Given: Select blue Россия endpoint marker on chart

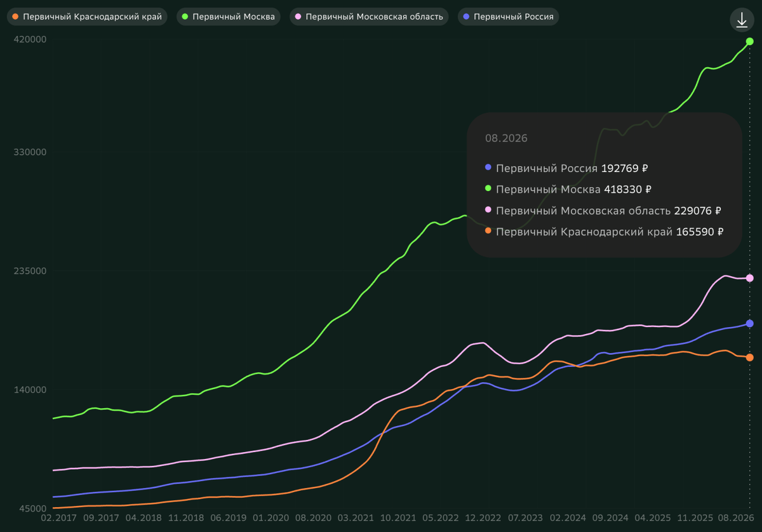Looking at the screenshot, I should pyautogui.click(x=749, y=323).
